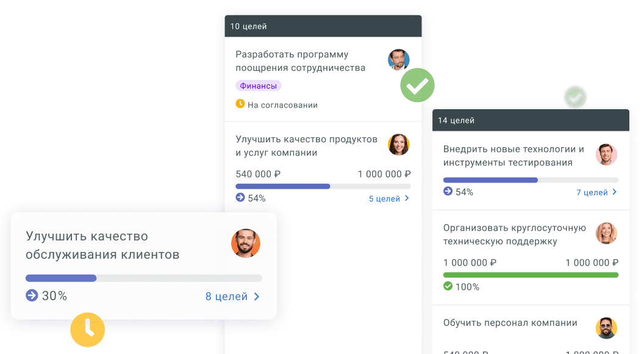Open the 8 целей link

pos(226,297)
